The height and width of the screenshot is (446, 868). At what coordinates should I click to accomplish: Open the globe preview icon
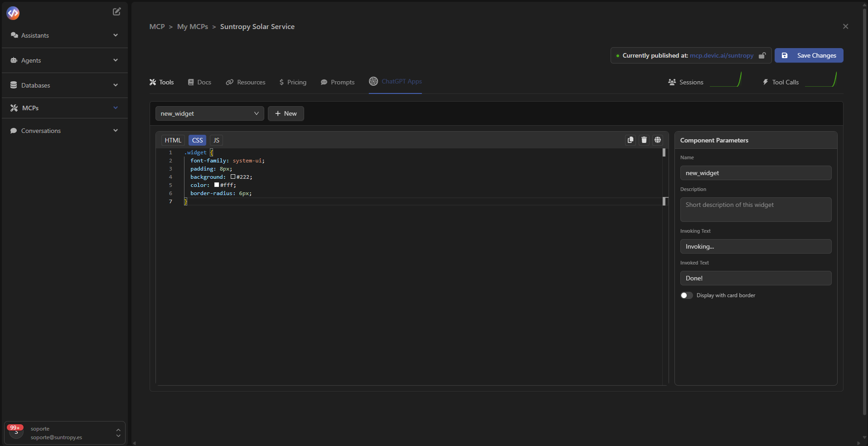(657, 140)
